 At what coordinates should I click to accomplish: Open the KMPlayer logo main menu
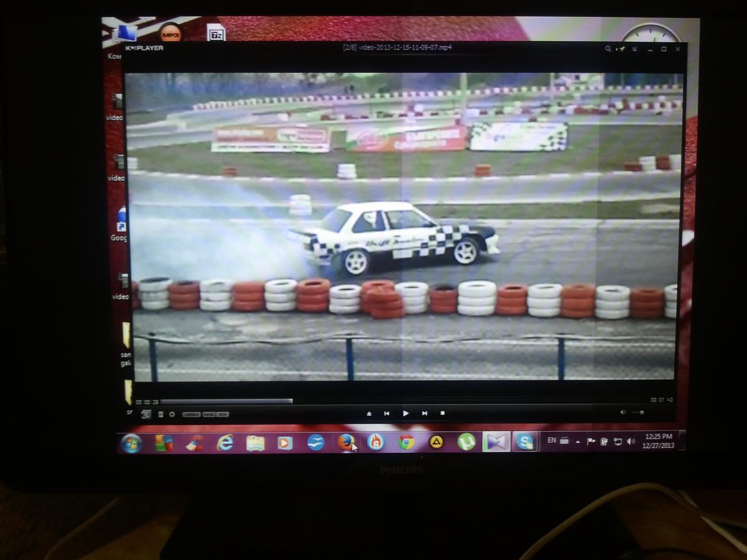pyautogui.click(x=144, y=48)
